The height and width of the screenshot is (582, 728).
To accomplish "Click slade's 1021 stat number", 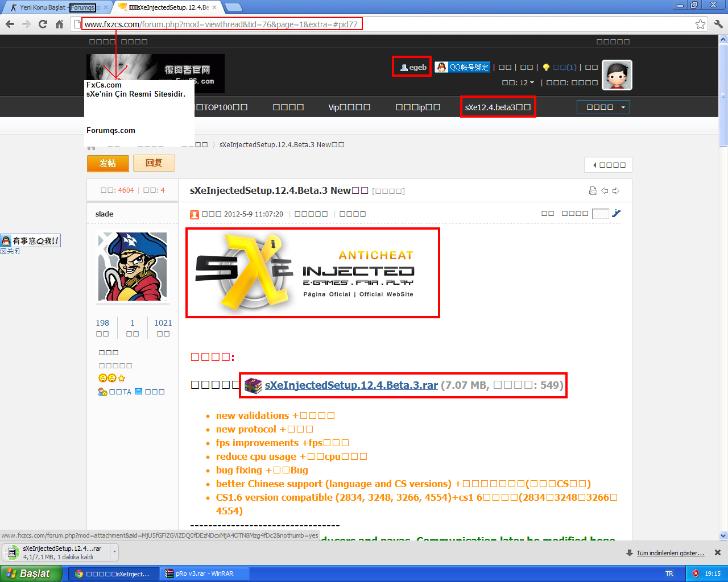I will point(163,323).
